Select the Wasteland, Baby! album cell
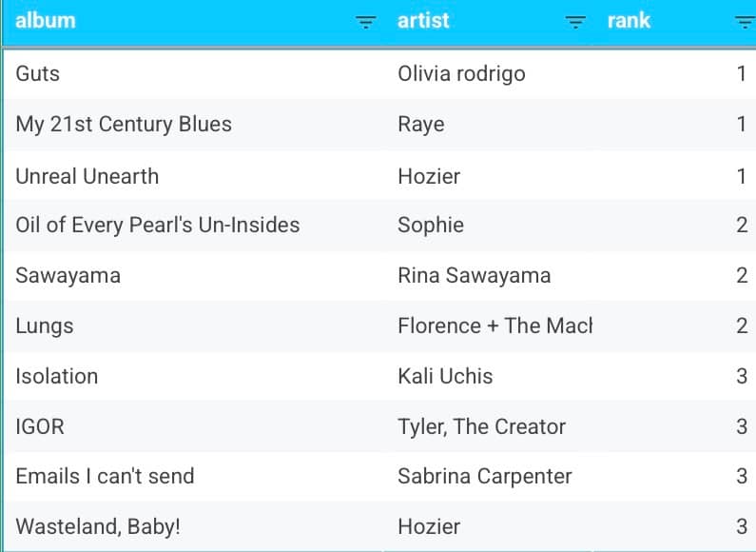Image resolution: width=756 pixels, height=552 pixels. [x=195, y=526]
